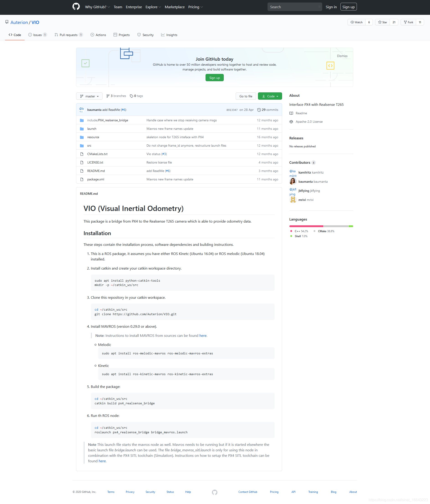Open the Projects tab
The image size is (430, 504).
(x=121, y=35)
